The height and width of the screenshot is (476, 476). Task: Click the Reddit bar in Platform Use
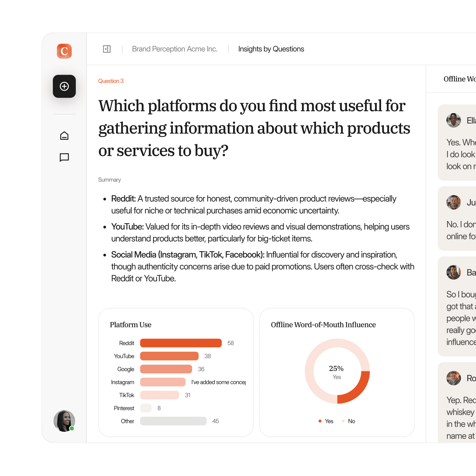181,343
